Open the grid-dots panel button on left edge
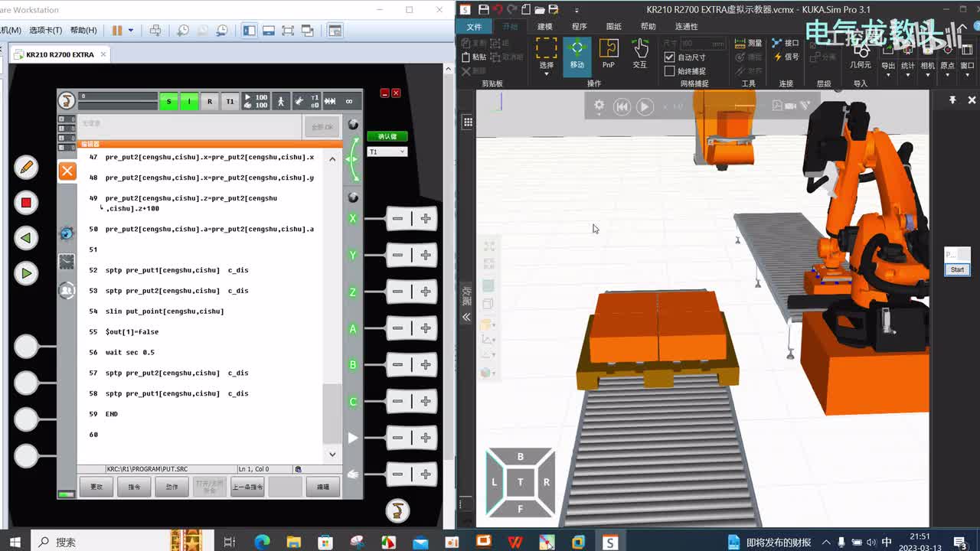980x551 pixels. [467, 122]
